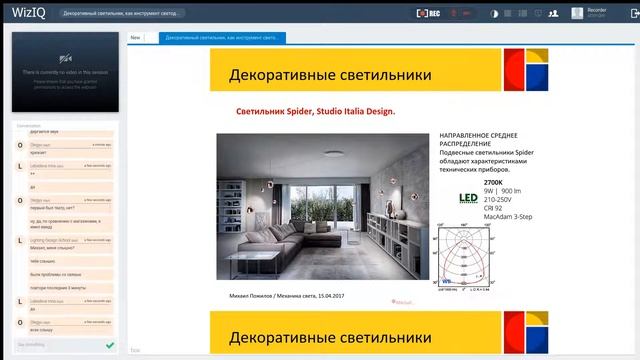Click the Say something chat input
Screen dimensions: 640x360
click(x=60, y=345)
